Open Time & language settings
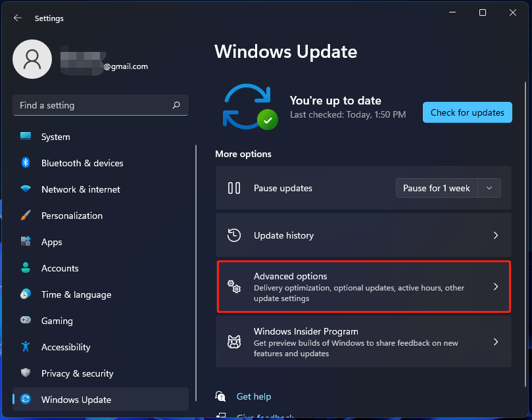532x420 pixels. (101, 294)
